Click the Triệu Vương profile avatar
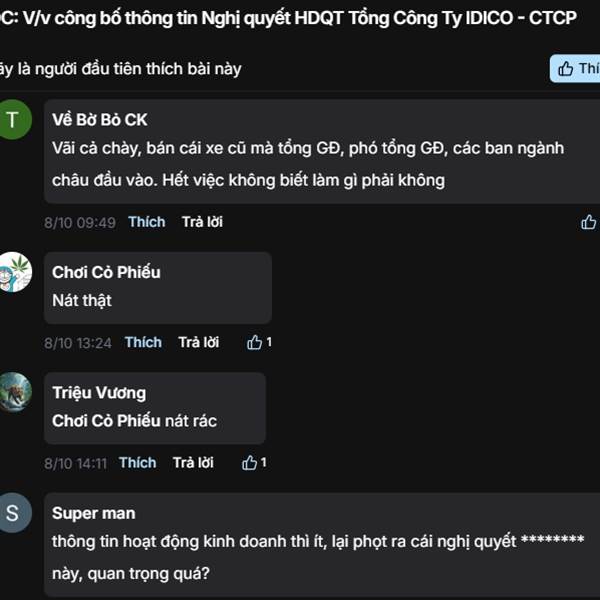600x600 pixels. (14, 392)
